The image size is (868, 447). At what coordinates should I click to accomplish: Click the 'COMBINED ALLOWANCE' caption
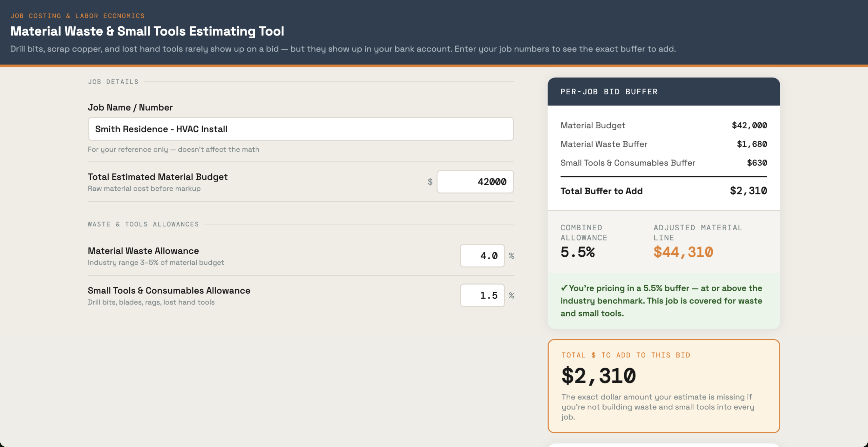click(x=584, y=233)
